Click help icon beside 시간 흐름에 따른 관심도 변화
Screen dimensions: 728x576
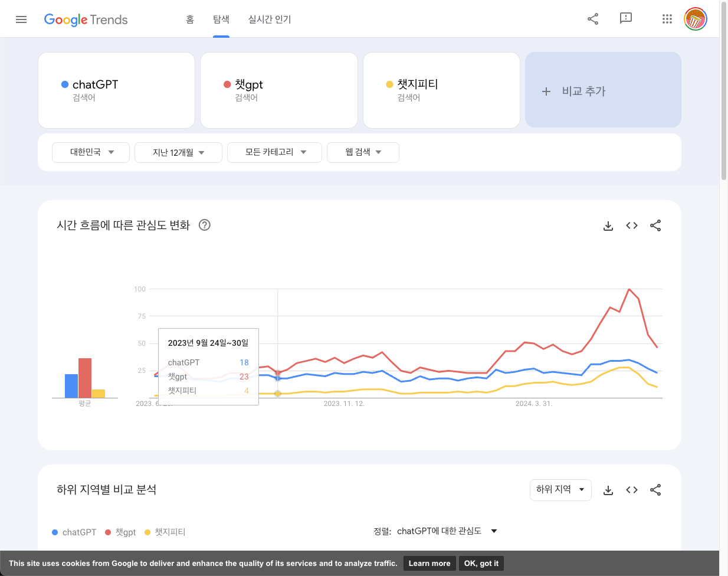[205, 225]
